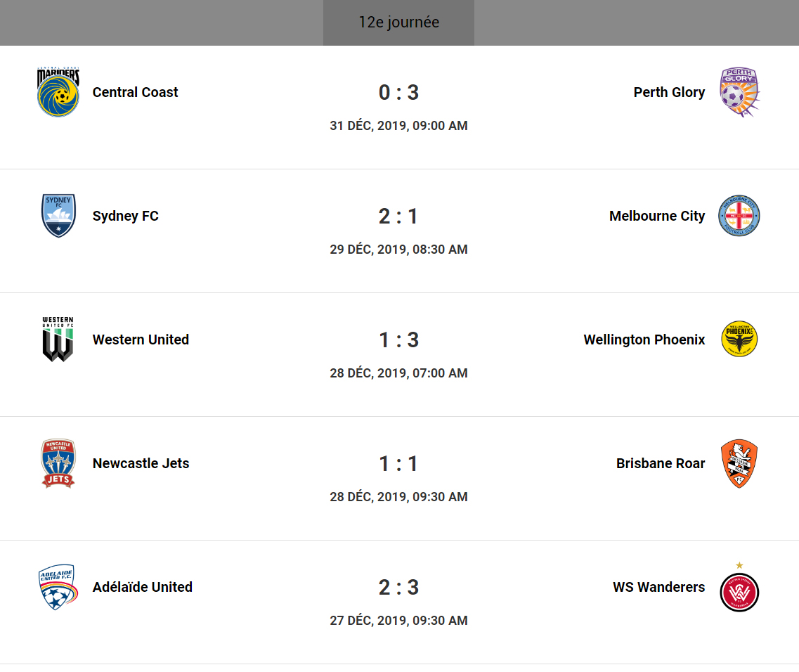The width and height of the screenshot is (799, 672).
Task: Click the 2 : 1 score result
Action: [x=398, y=217]
